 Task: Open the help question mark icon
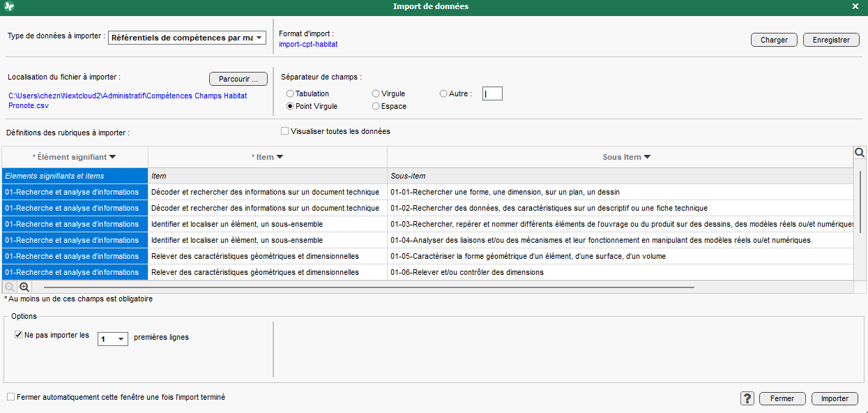tap(747, 398)
